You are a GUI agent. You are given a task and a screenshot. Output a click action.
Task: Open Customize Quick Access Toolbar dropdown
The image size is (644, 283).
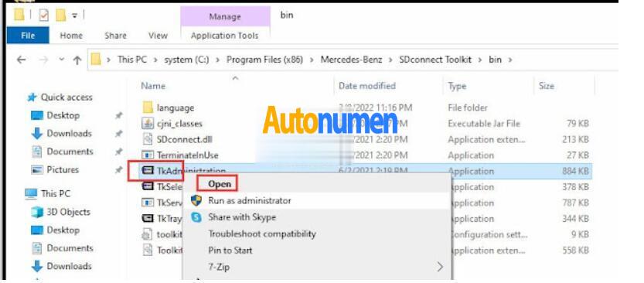pos(74,15)
